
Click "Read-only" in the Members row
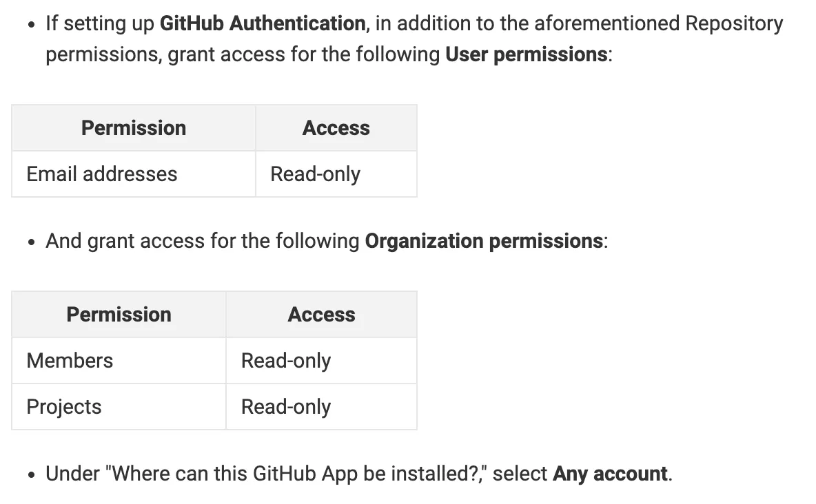tap(286, 361)
